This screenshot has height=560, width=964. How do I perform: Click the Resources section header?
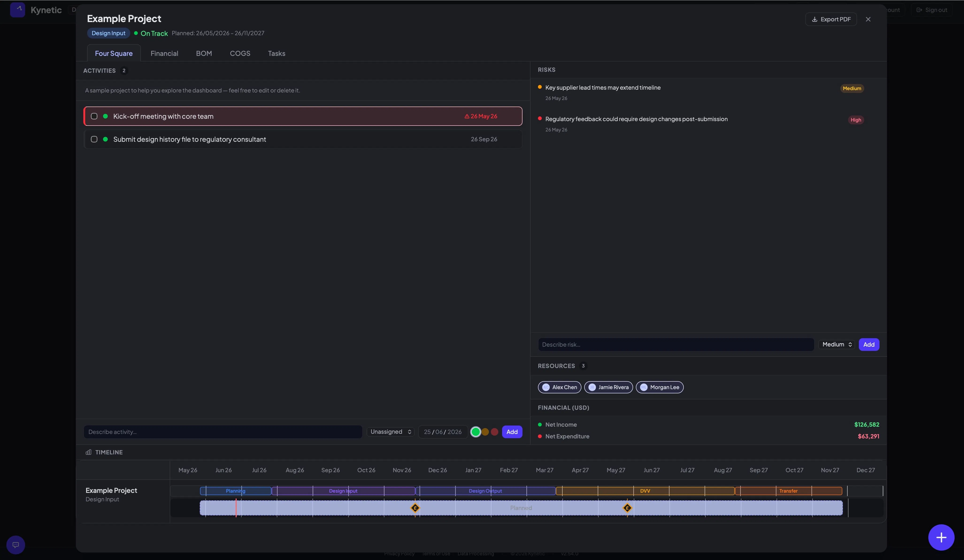pos(556,366)
